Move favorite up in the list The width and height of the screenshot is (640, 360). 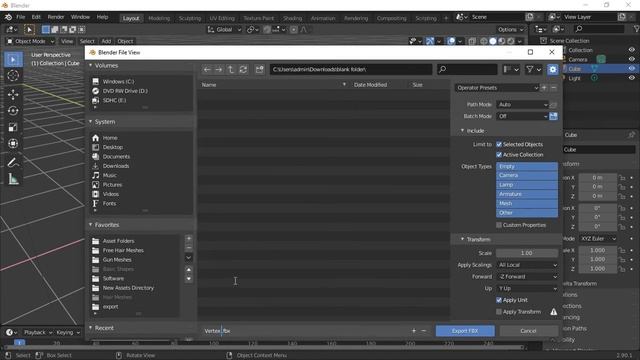[x=189, y=269]
